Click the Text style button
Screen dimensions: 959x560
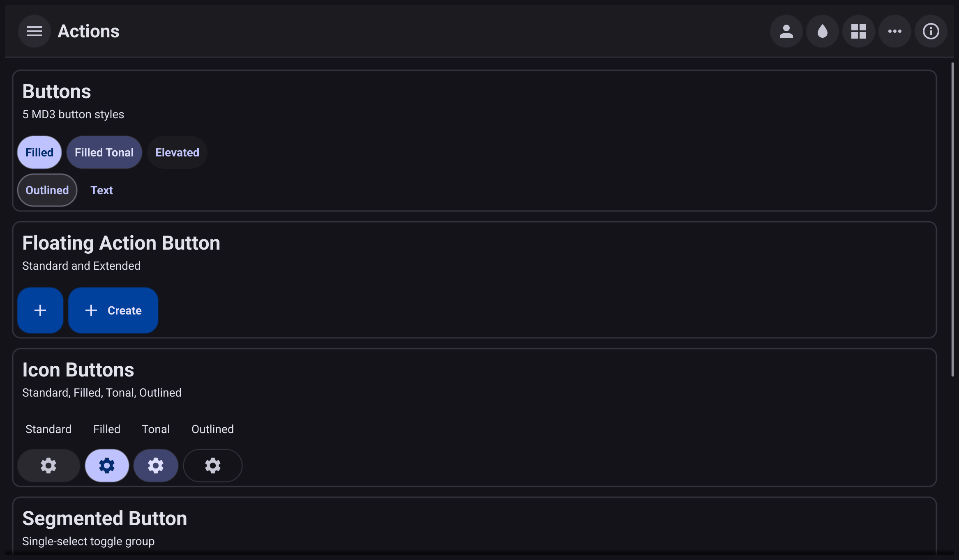(101, 190)
